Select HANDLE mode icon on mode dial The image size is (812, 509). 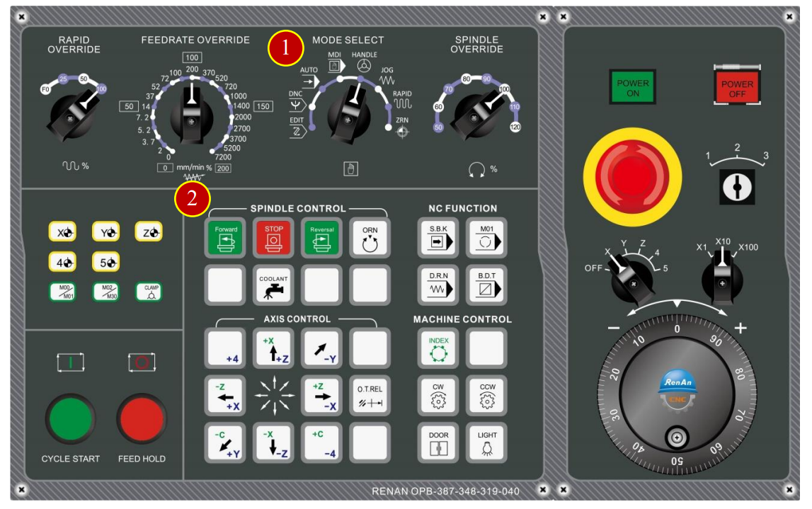[x=364, y=61]
